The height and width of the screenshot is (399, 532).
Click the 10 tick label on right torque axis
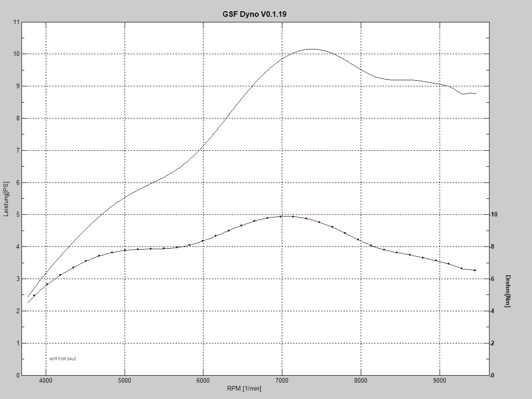tap(494, 215)
